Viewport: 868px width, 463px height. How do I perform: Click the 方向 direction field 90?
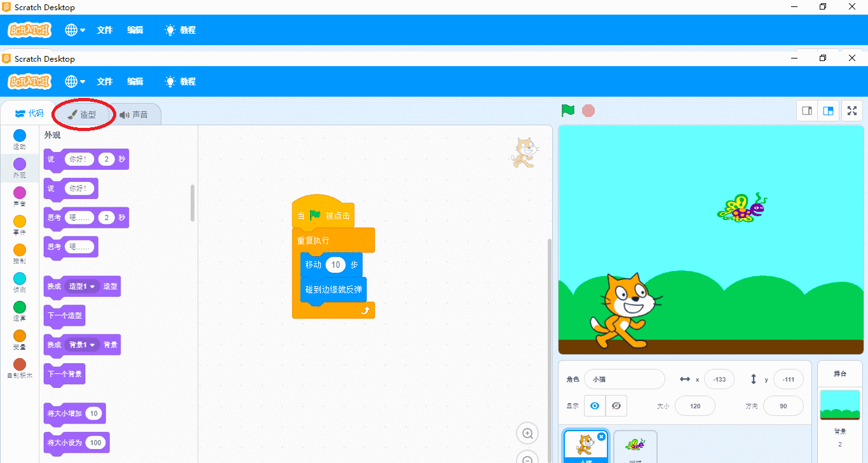[783, 406]
